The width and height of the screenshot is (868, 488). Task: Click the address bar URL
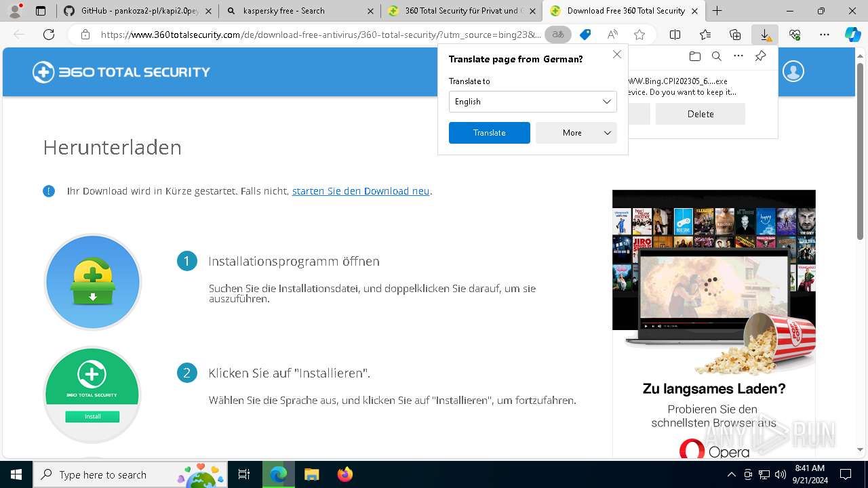coord(321,35)
